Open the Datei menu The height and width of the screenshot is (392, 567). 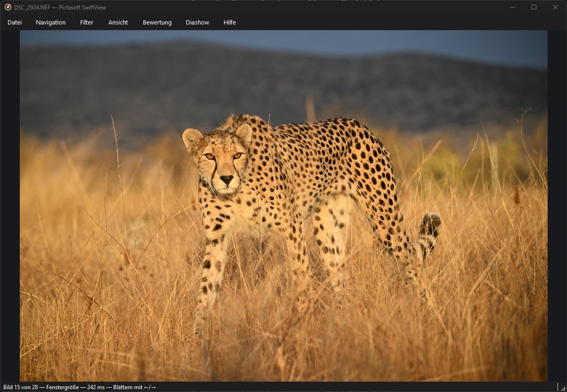tap(15, 22)
